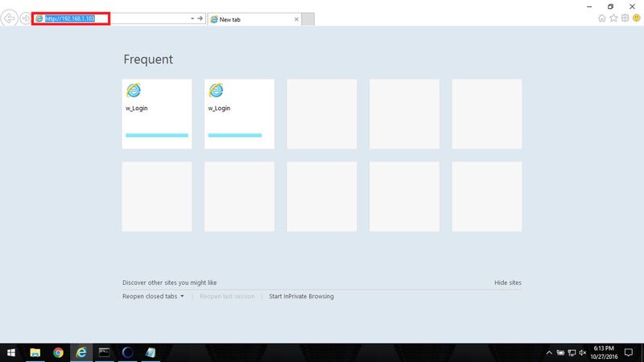The image size is (644, 362).
Task: Click Start InPrivate Browsing link
Action: point(301,296)
